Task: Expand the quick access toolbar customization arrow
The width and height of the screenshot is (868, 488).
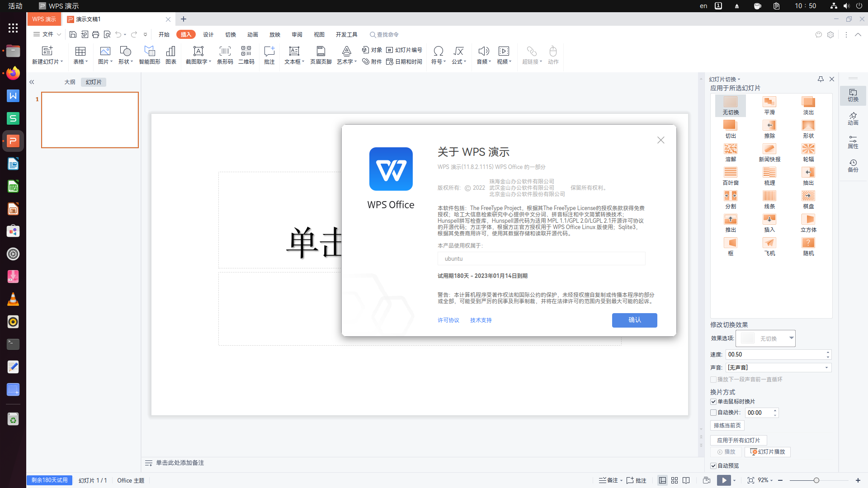Action: point(145,34)
